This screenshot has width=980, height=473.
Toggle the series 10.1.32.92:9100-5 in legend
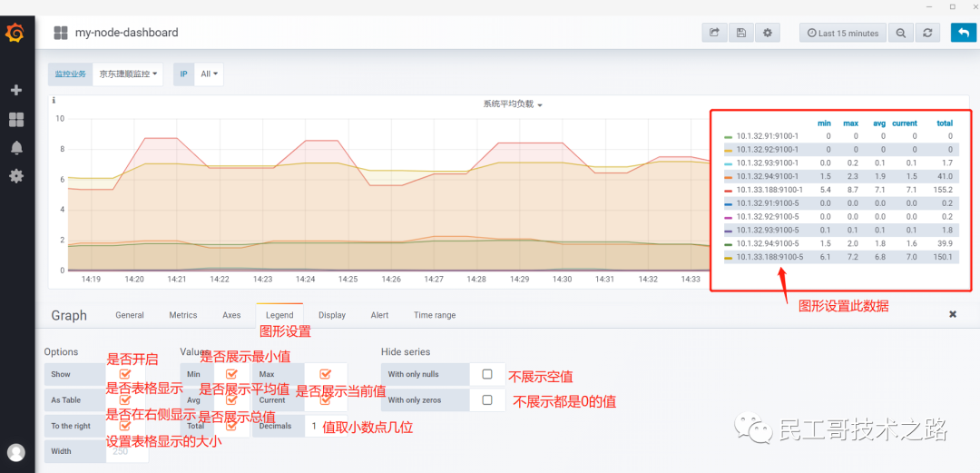tap(767, 216)
